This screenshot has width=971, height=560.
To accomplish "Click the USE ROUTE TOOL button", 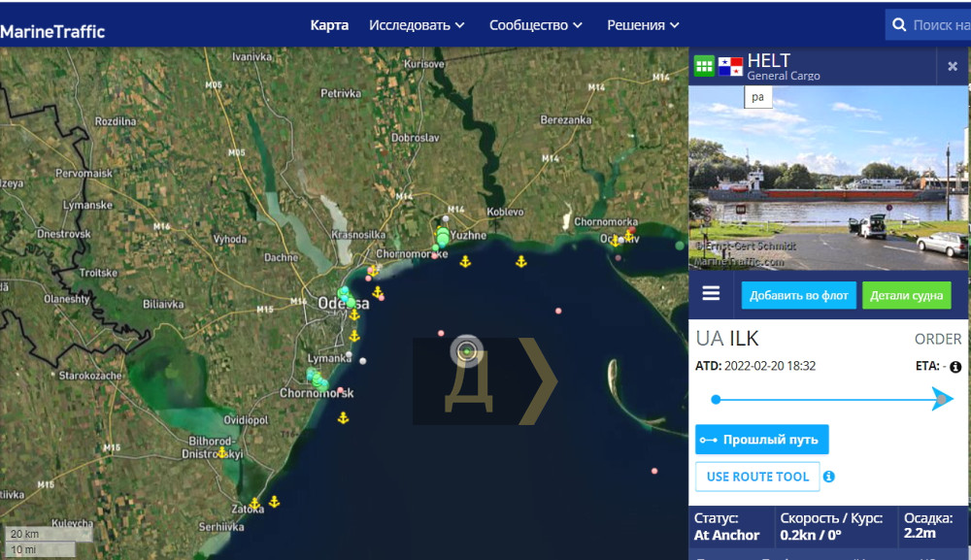I will coord(757,477).
